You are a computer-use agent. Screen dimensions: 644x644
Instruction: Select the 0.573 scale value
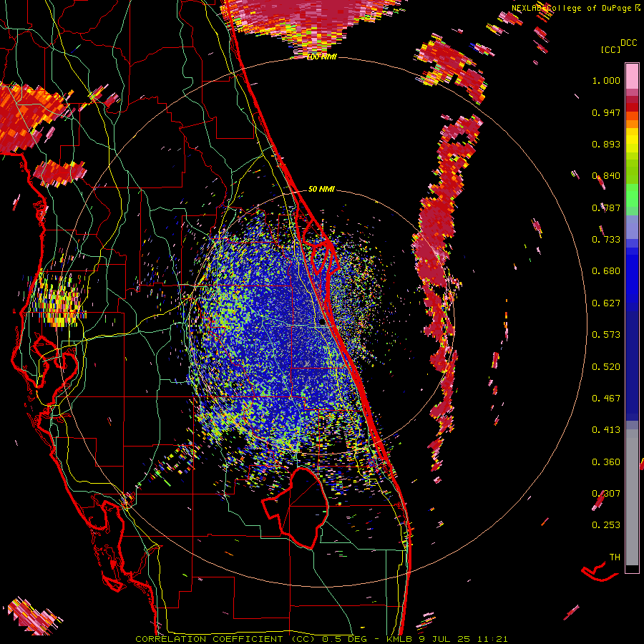click(x=606, y=335)
